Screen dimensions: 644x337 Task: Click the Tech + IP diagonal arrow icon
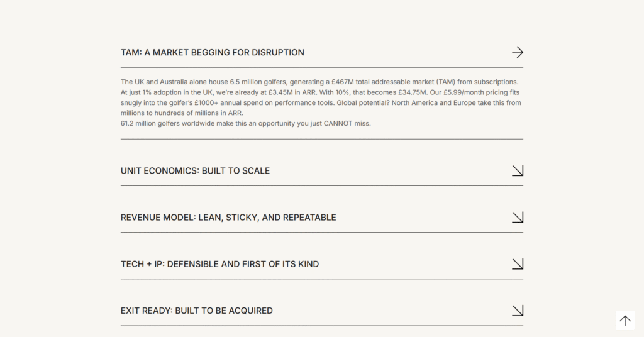[x=518, y=263]
